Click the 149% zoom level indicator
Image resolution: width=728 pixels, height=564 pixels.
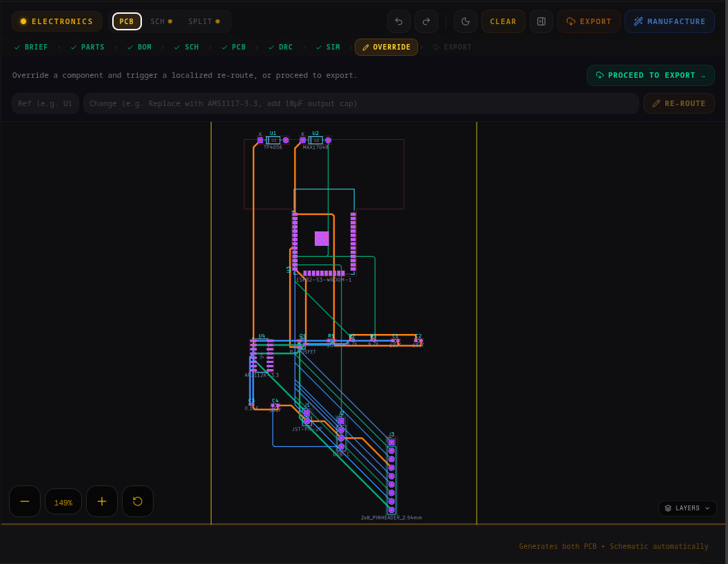[63, 501]
